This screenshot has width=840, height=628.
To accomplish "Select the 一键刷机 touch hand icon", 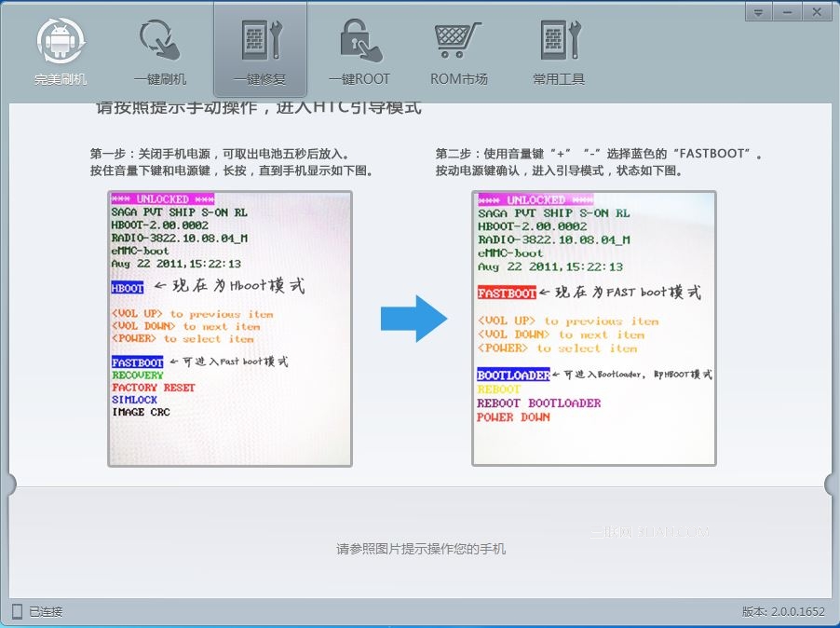I will pos(159,40).
